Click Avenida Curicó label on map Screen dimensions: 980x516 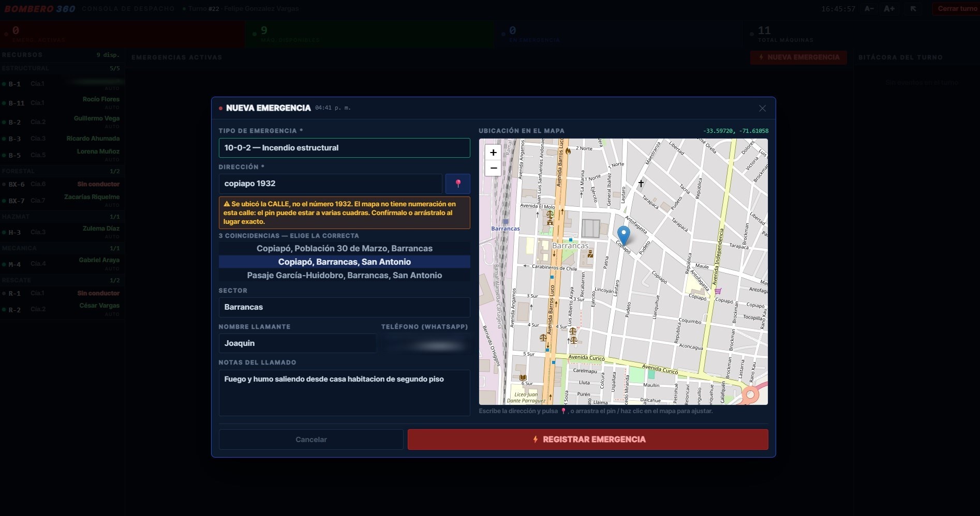[x=586, y=358]
